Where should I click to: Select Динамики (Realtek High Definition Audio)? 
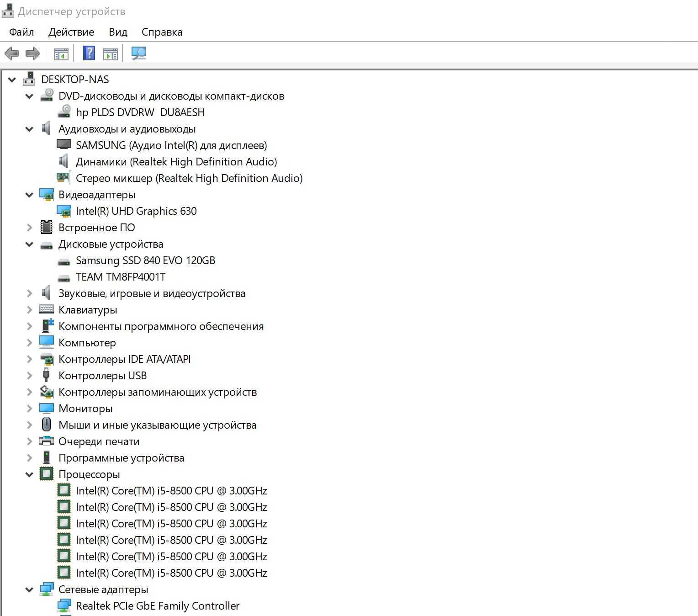(176, 162)
